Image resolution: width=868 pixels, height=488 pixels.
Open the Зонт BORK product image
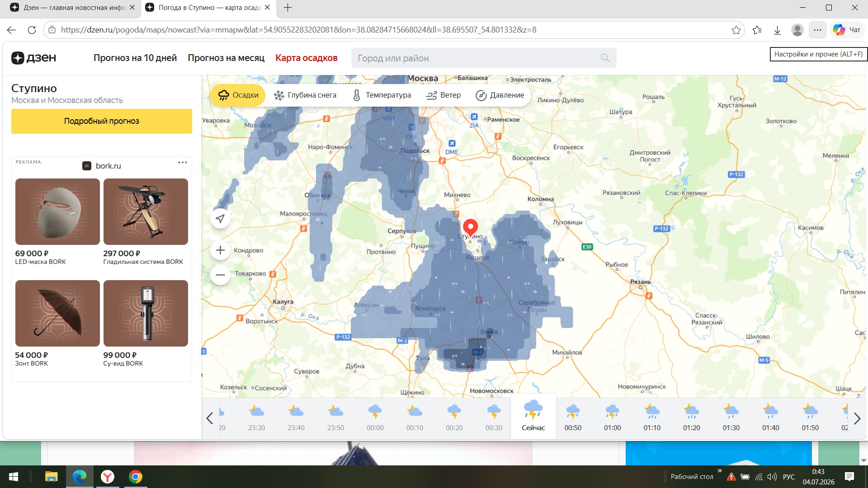(57, 313)
